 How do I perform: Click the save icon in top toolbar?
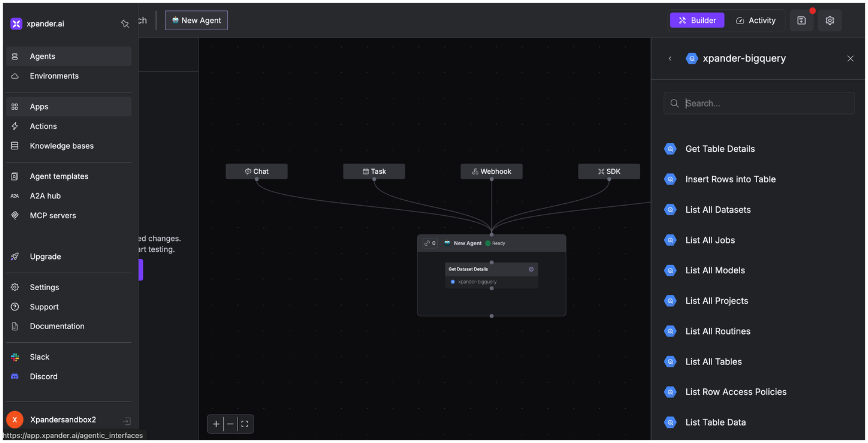pos(801,20)
